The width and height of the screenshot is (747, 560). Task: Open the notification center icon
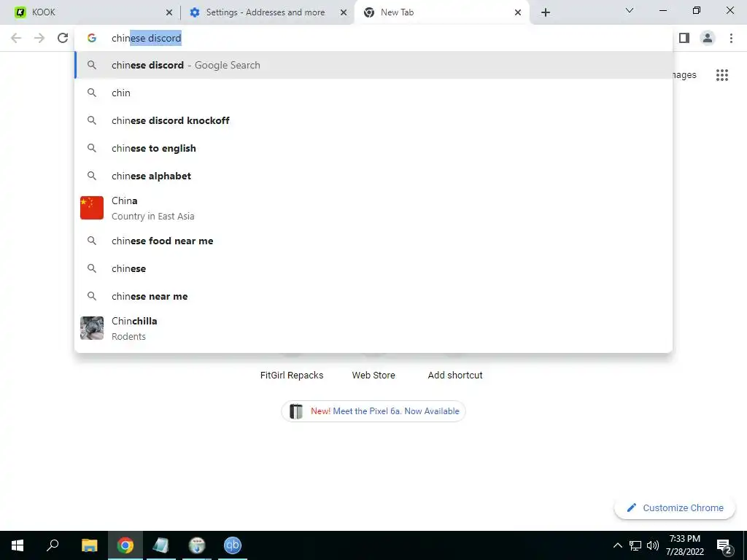tap(724, 547)
